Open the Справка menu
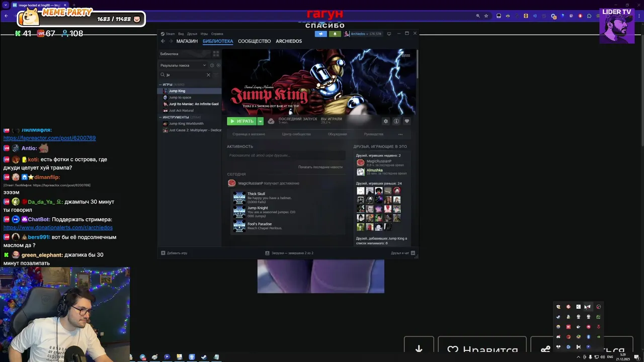Image resolution: width=644 pixels, height=362 pixels. 217,34
